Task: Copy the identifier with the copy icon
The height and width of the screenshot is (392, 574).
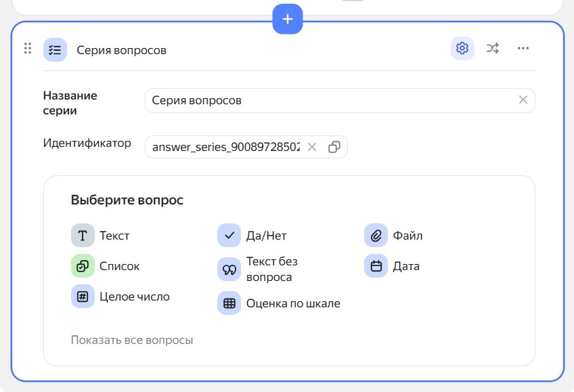Action: coord(334,147)
